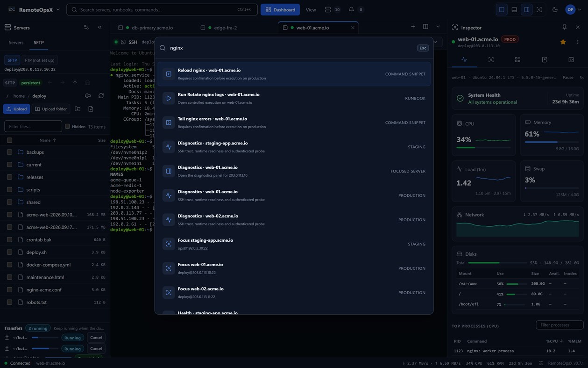Create a new file via file-plus icon
Image resolution: width=588 pixels, height=368 pixels.
coord(91,109)
